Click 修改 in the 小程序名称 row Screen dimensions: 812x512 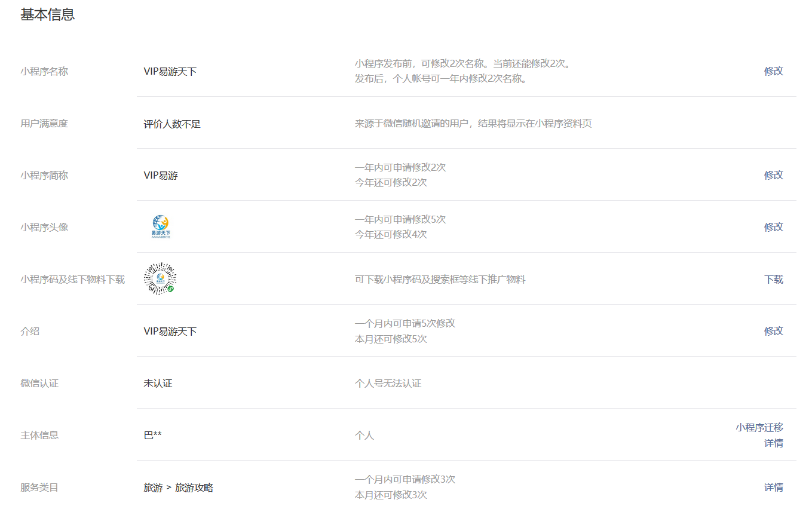774,71
